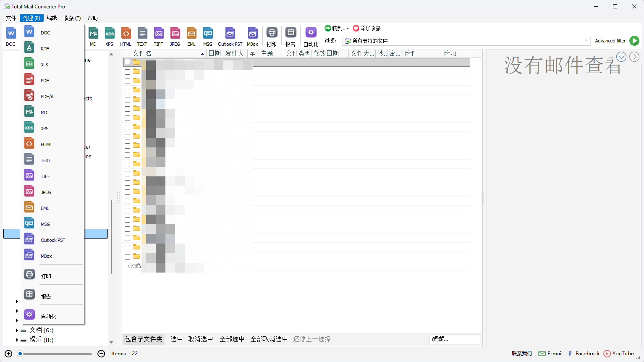Choose DOC in 处理 menu
The width and height of the screenshot is (644, 362).
[52, 32]
